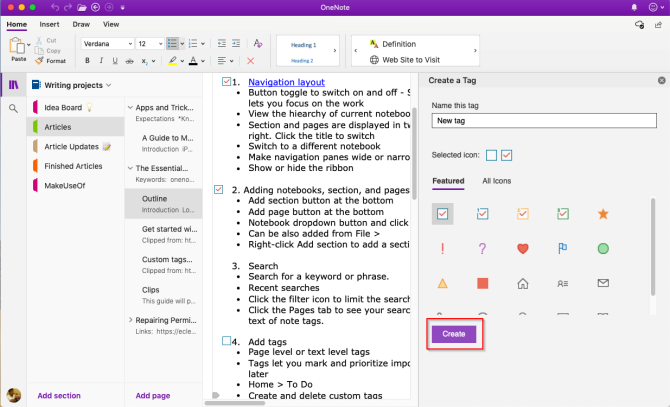Viewport: 670px width, 407px height.
Task: Open the notifications bell icon
Action: (637, 7)
